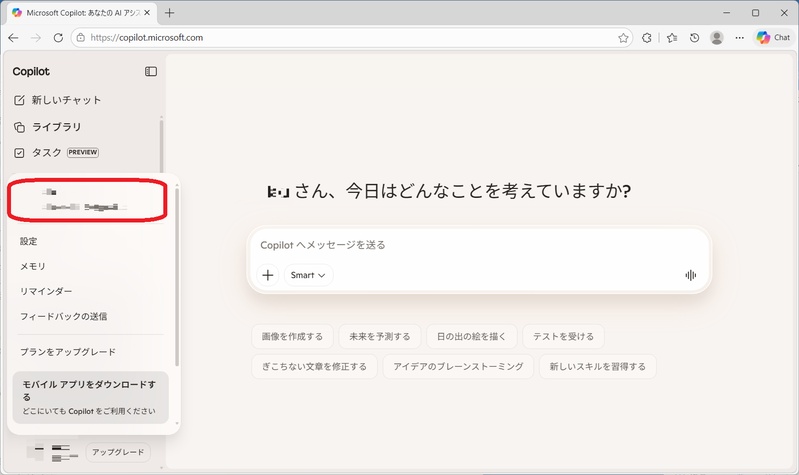The width and height of the screenshot is (799, 475).
Task: Click the address bar URL copilot.microsoft.com
Action: pos(147,38)
